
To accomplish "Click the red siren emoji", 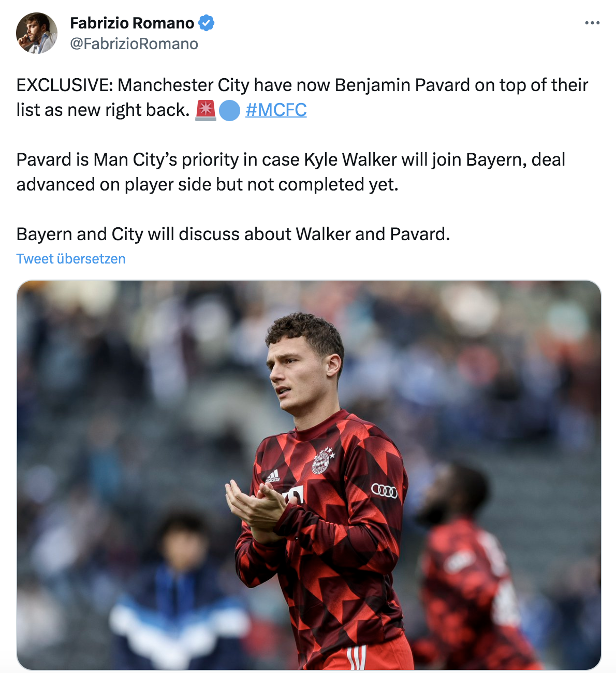I will point(206,110).
